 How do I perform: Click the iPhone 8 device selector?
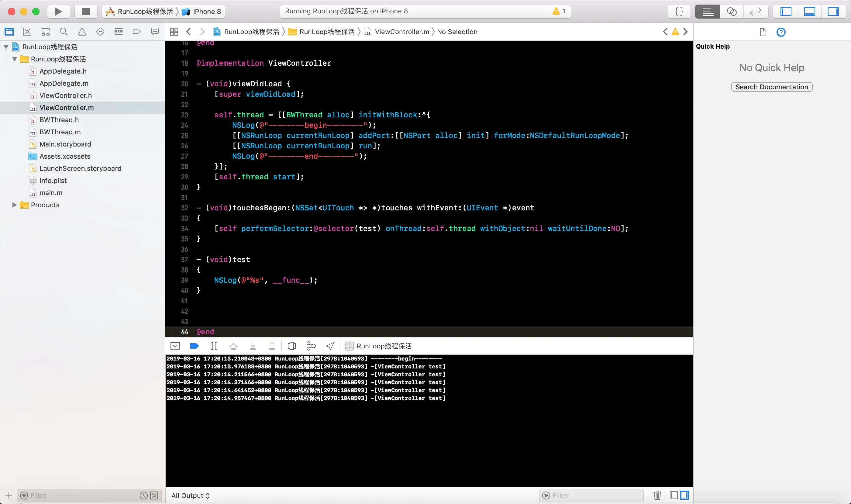(x=206, y=12)
